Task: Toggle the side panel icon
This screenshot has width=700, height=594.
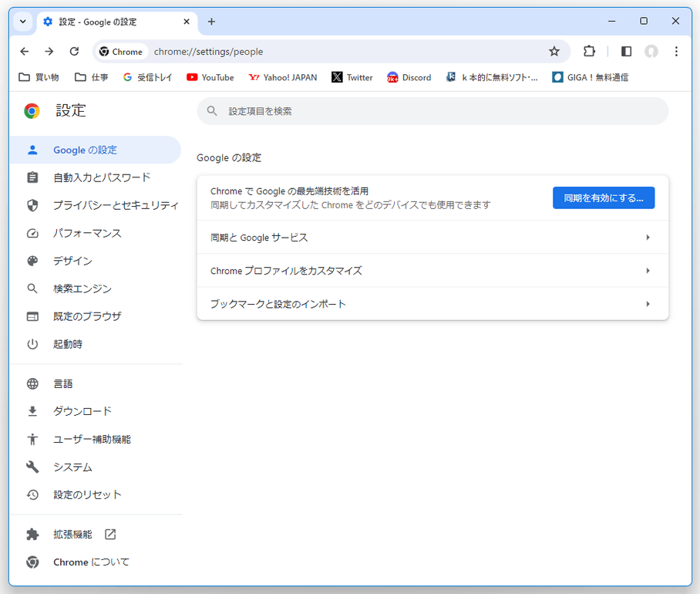Action: [626, 52]
